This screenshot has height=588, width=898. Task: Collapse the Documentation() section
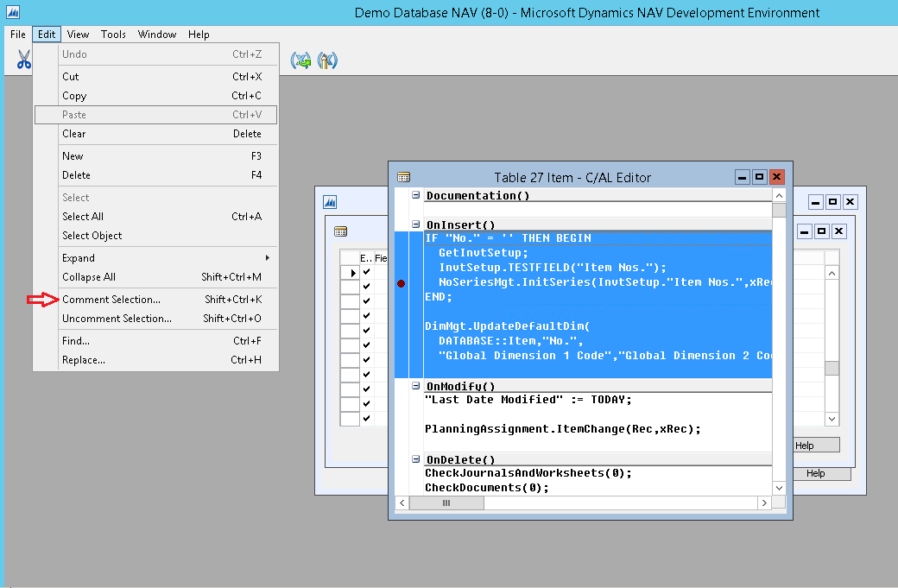click(416, 195)
